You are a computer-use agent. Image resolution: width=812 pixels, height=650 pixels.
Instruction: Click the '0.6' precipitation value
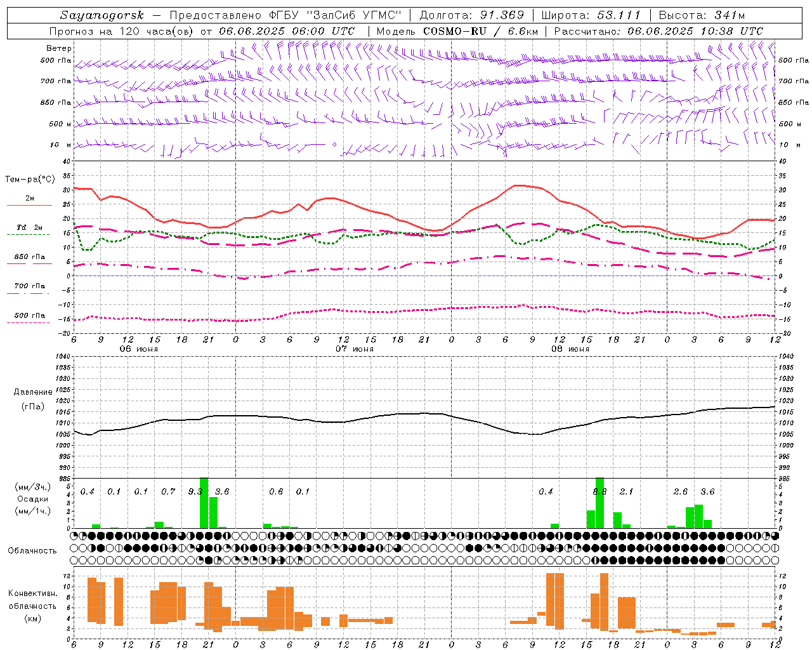coord(276,492)
